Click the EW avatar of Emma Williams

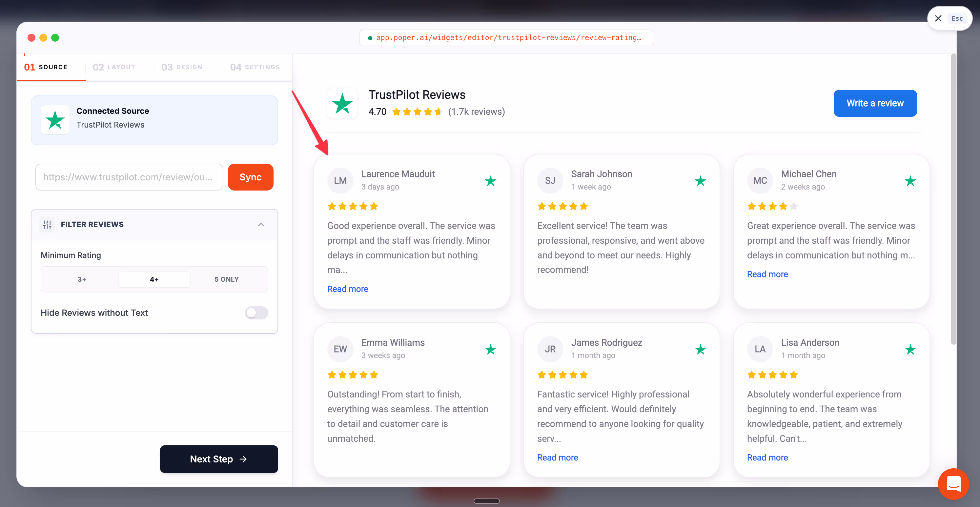[x=340, y=349]
